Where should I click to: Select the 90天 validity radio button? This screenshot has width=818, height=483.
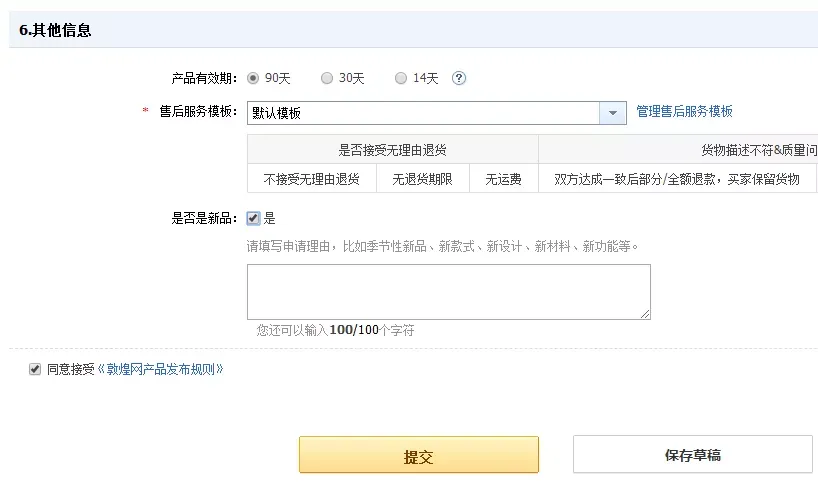253,78
